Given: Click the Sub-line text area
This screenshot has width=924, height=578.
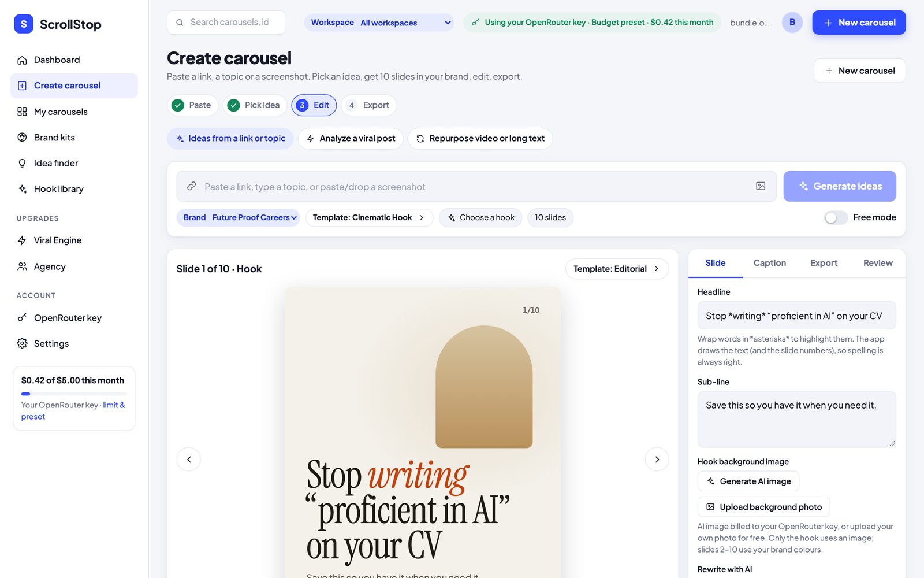Looking at the screenshot, I should coord(796,419).
